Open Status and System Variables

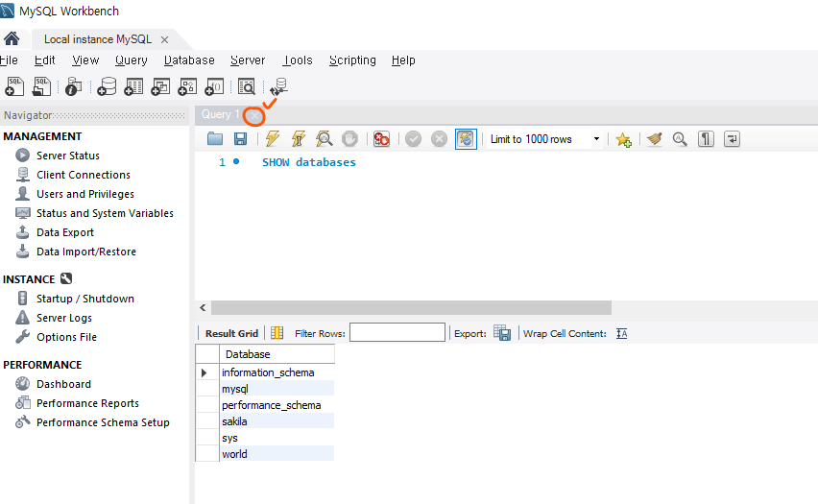tap(105, 213)
